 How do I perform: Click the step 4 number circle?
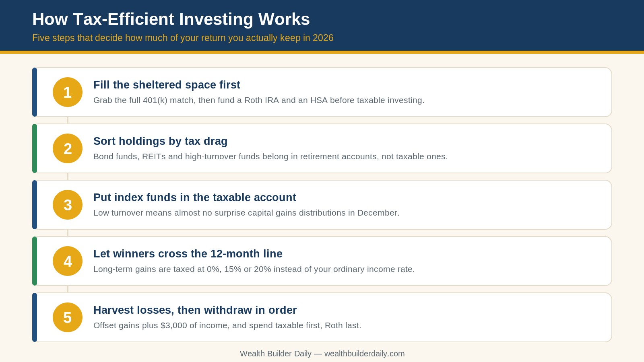68,261
